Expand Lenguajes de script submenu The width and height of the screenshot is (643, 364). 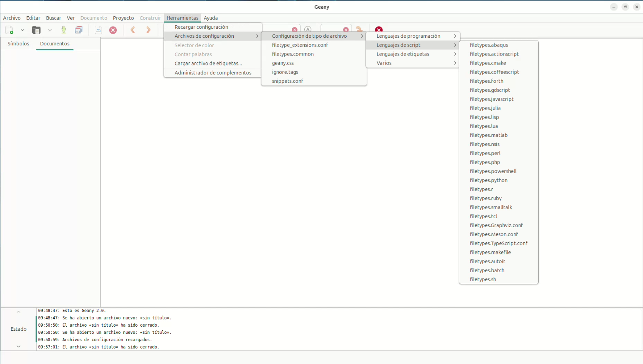tap(413, 45)
